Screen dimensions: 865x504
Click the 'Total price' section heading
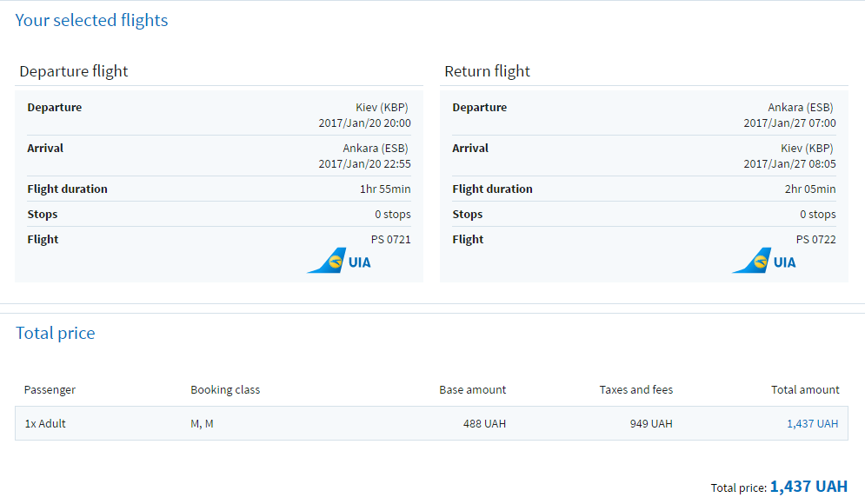pos(56,333)
